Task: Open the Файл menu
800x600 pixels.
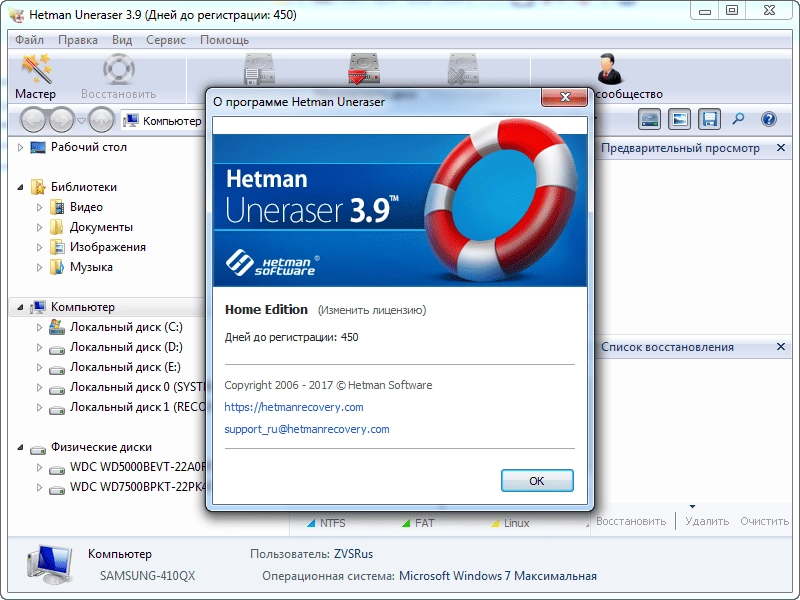Action: [x=29, y=40]
